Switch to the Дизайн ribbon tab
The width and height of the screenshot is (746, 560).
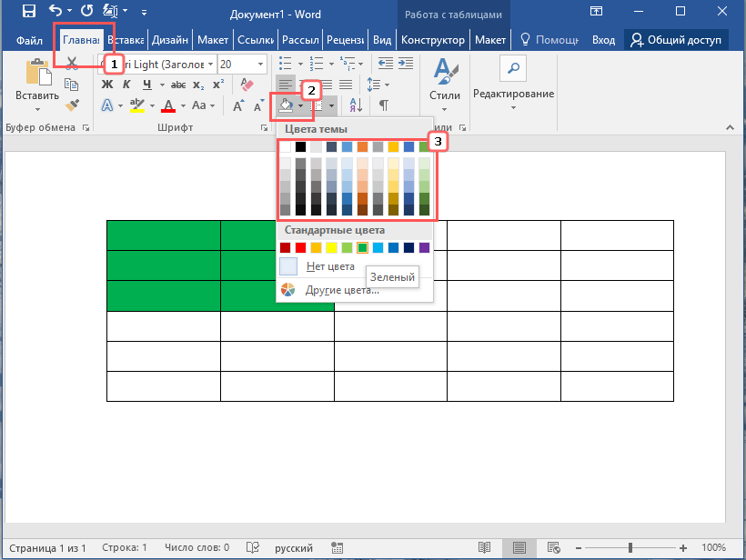pyautogui.click(x=170, y=40)
